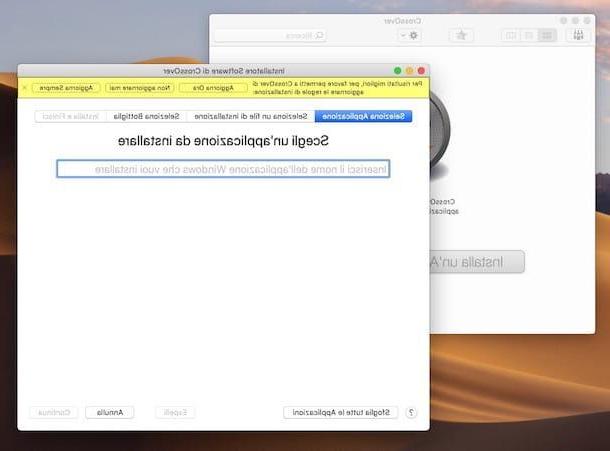Switch CrossOver to list view
This screenshot has height=451, width=610.
tap(529, 36)
